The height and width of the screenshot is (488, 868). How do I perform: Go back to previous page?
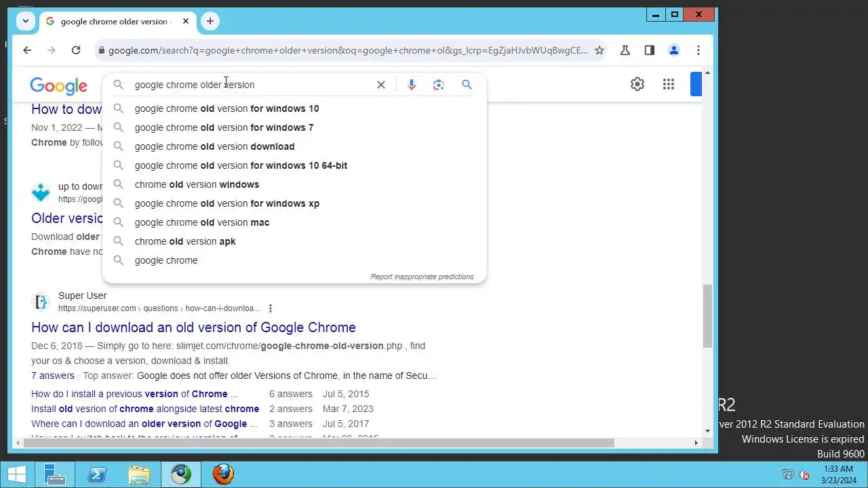click(27, 50)
